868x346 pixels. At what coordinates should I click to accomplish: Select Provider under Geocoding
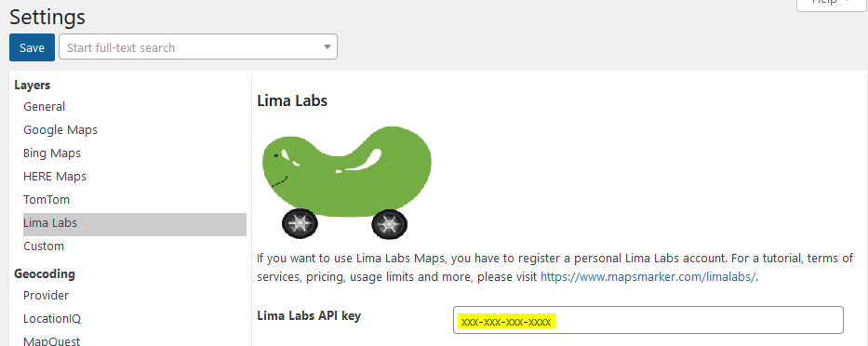(46, 295)
